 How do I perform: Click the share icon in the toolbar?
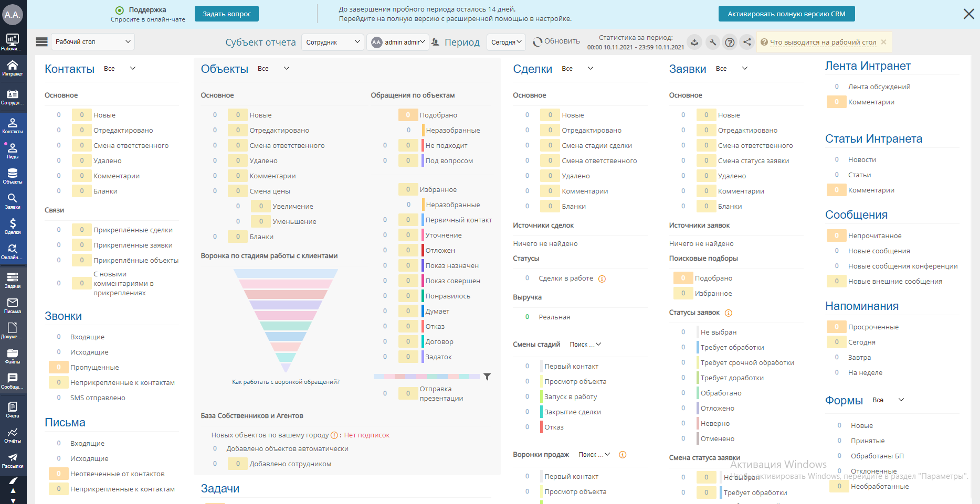[x=747, y=42]
